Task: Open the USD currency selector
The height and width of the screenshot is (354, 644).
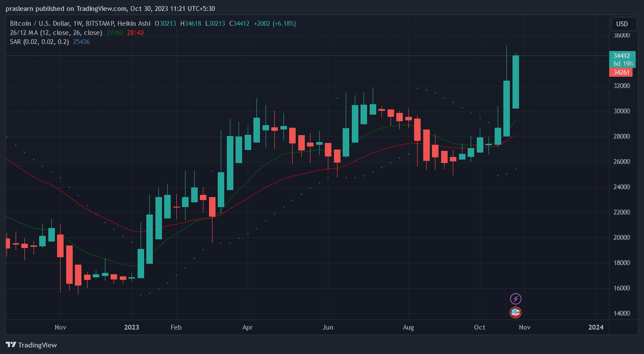Action: 622,24
